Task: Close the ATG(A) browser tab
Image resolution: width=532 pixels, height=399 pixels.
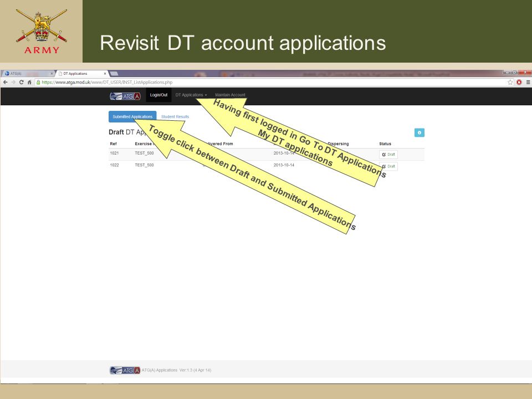Action: [x=52, y=73]
